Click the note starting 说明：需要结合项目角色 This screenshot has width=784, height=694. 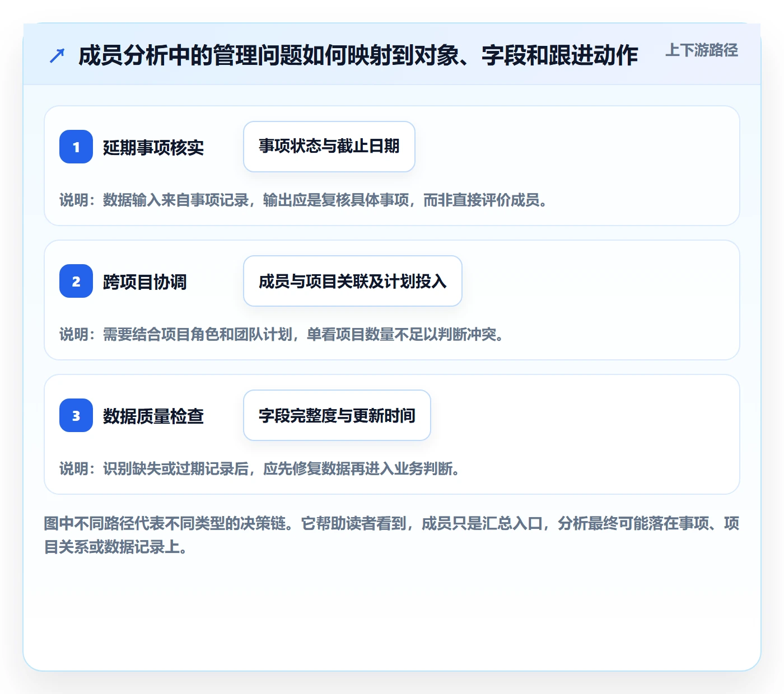point(282,334)
